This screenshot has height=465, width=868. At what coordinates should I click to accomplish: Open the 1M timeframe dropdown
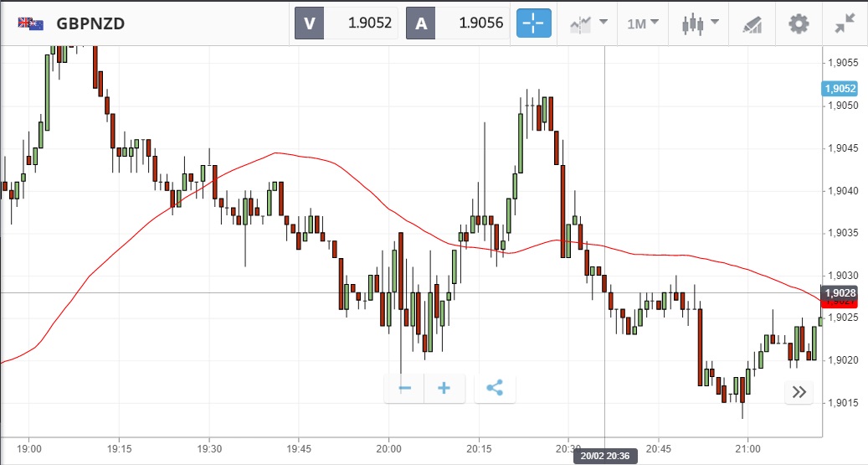[x=643, y=23]
